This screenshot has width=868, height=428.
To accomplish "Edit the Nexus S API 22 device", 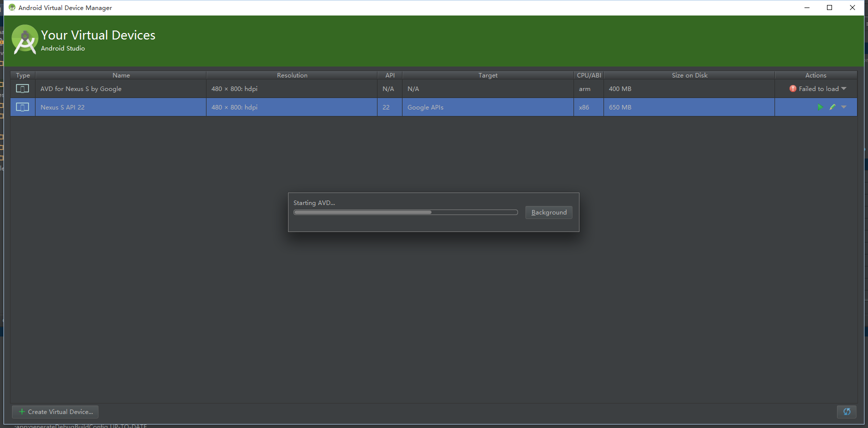I will coord(832,107).
